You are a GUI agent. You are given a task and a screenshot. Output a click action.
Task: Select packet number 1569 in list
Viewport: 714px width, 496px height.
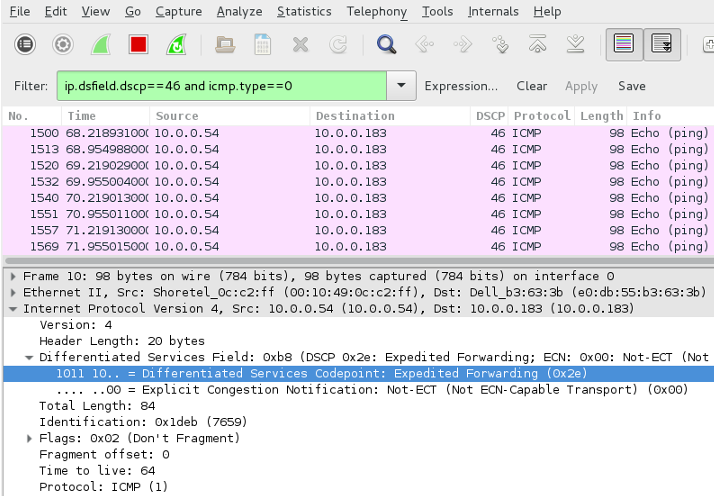pos(358,246)
